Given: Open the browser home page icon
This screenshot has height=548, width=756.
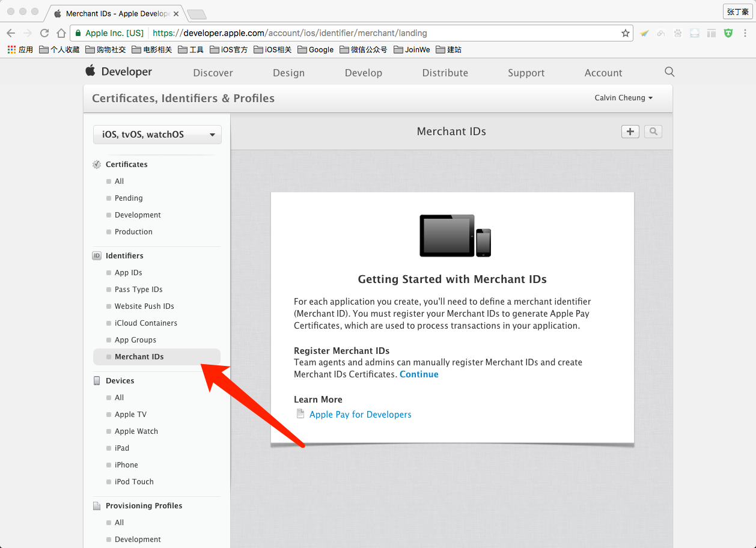Looking at the screenshot, I should [61, 33].
